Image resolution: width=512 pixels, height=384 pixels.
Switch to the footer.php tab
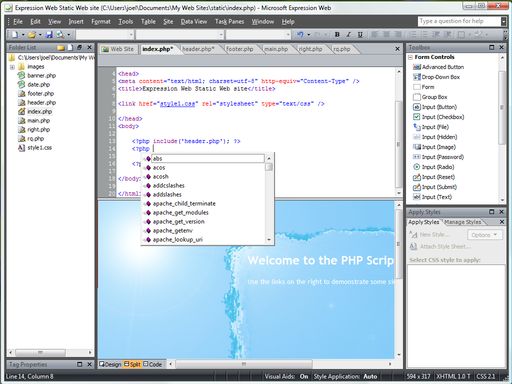click(x=239, y=49)
